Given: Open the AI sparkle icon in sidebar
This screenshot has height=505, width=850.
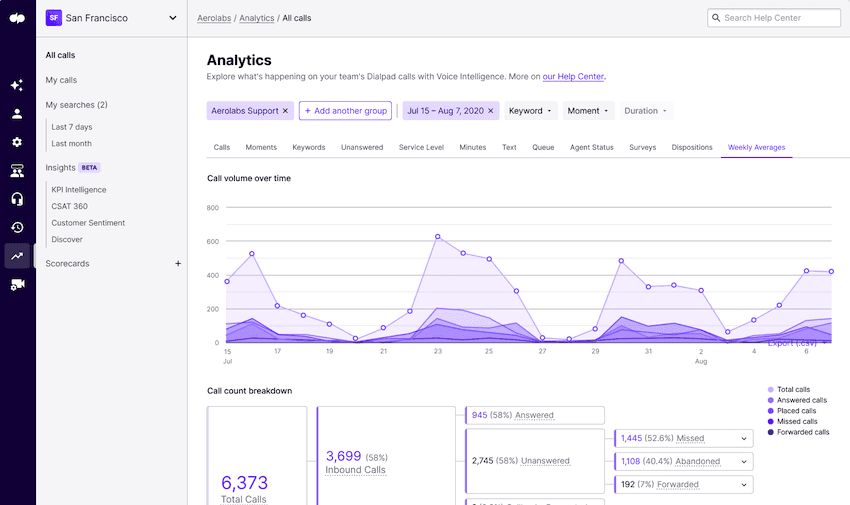Looking at the screenshot, I should pos(17,85).
